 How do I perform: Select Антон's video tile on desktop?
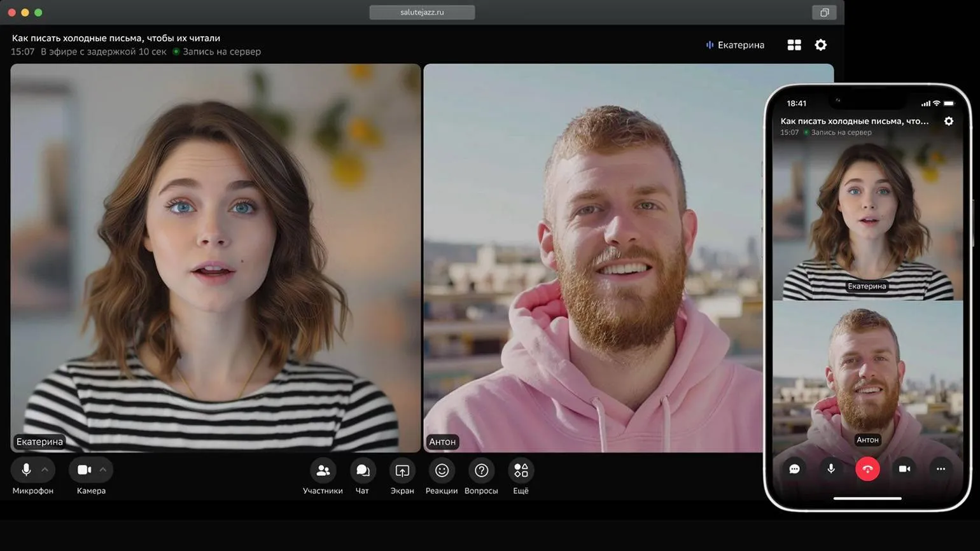click(x=593, y=258)
